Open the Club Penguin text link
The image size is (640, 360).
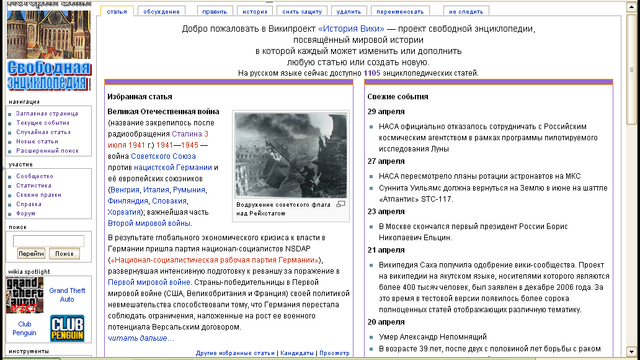(x=24, y=328)
